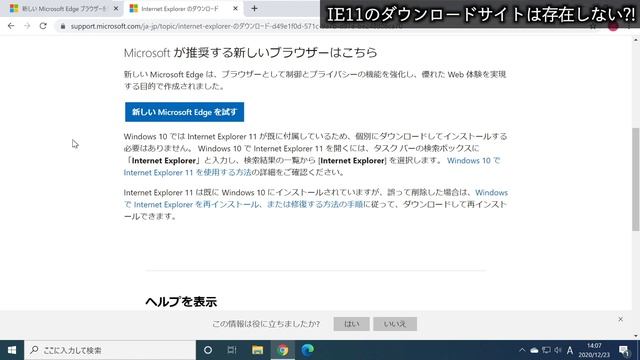Launch Microsoft Edge from the taskbar
640x360 pixels.
(307, 350)
